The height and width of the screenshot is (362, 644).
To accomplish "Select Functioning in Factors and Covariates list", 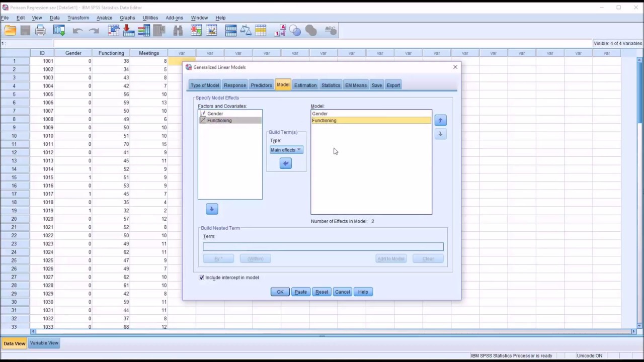I will point(230,121).
